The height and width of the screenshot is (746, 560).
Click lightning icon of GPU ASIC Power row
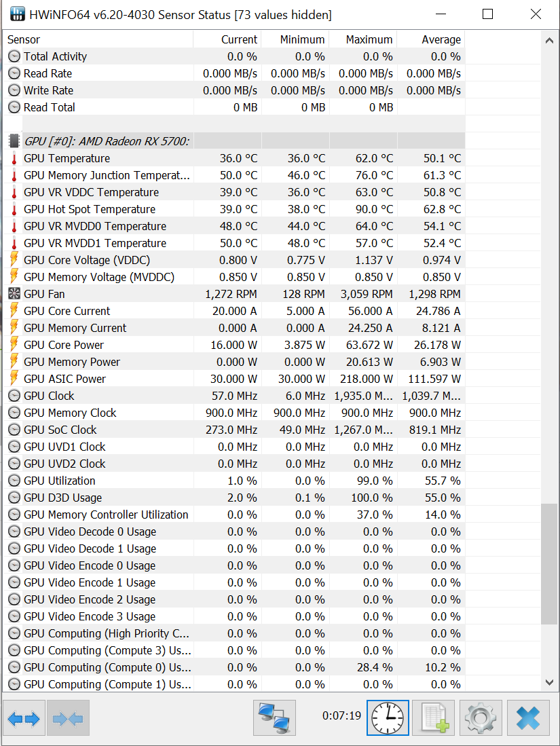pos(14,379)
